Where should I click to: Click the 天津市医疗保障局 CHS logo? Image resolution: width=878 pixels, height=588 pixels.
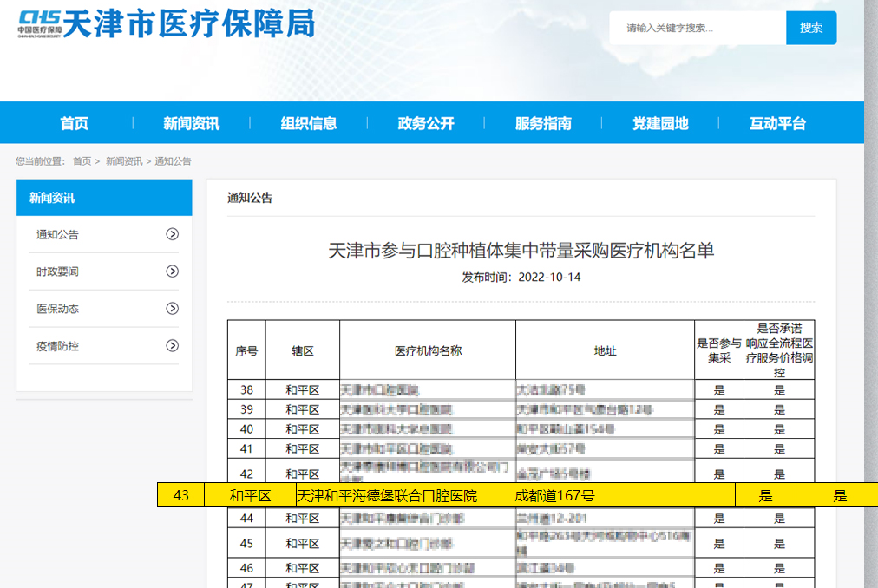167,24
